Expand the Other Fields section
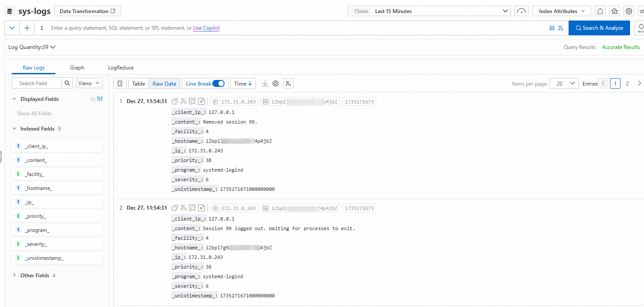Screen dimensions: 644x307 click(x=14, y=276)
